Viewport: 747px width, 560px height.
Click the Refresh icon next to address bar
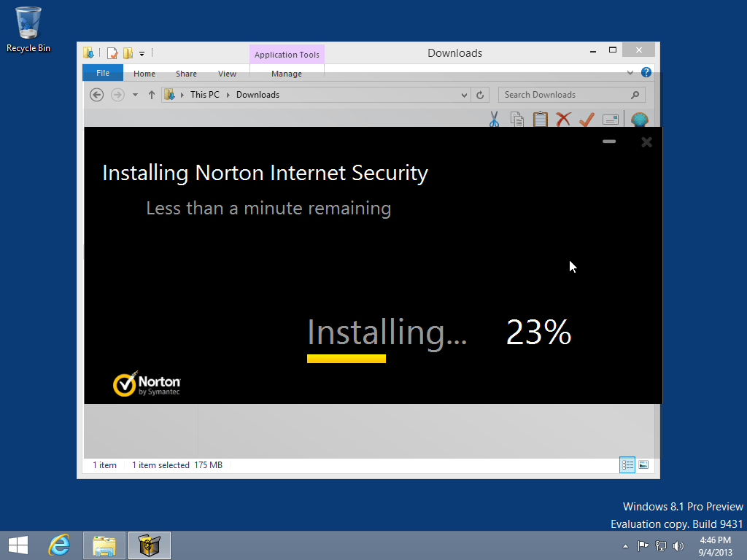pyautogui.click(x=480, y=94)
